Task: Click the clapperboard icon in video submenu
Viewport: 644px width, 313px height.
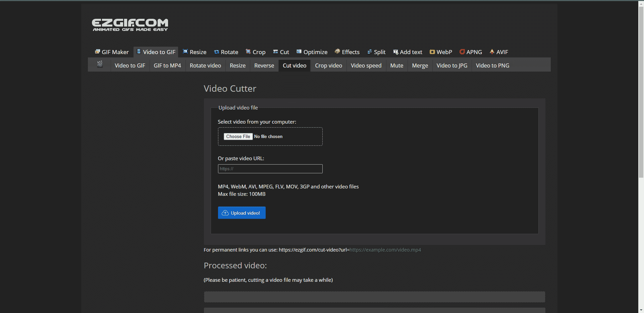Action: point(100,64)
